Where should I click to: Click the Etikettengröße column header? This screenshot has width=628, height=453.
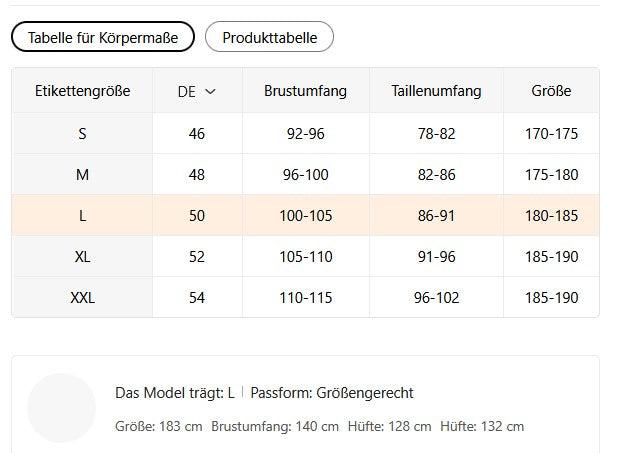[x=82, y=91]
